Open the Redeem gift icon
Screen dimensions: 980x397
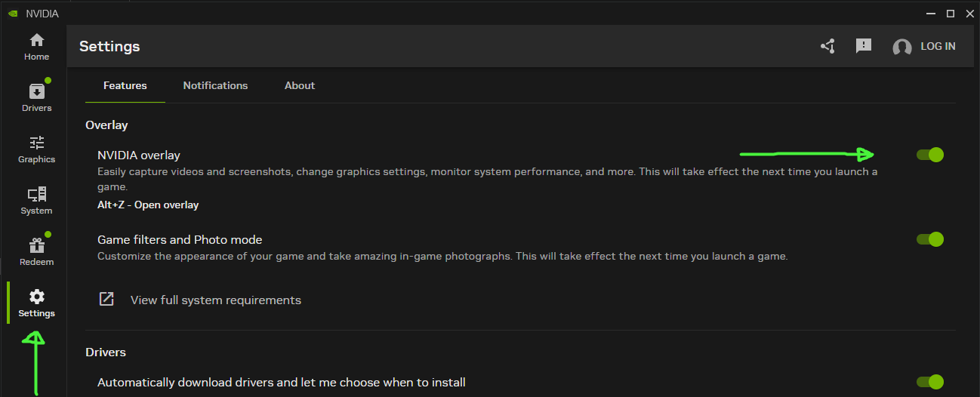pos(36,246)
